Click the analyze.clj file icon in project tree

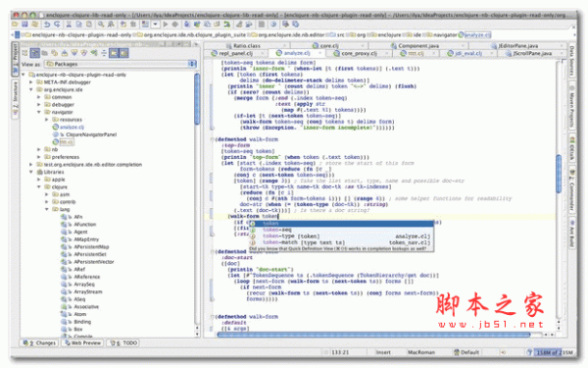click(x=56, y=127)
